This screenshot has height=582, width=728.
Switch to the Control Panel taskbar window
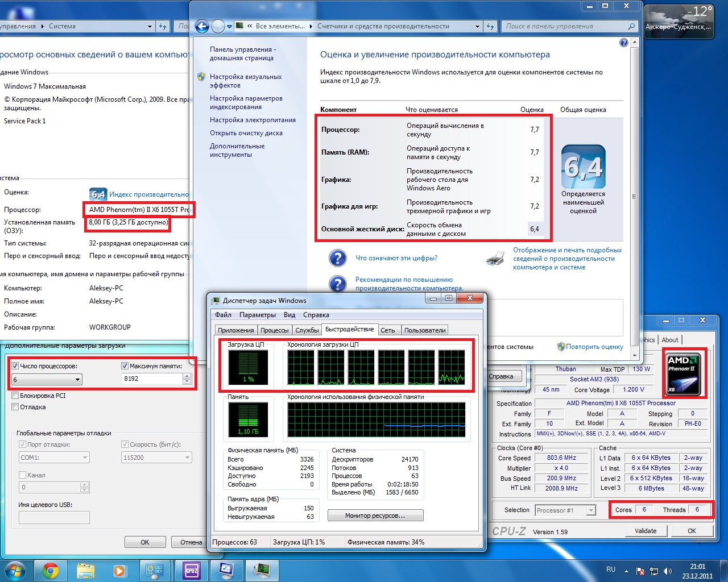click(x=155, y=570)
